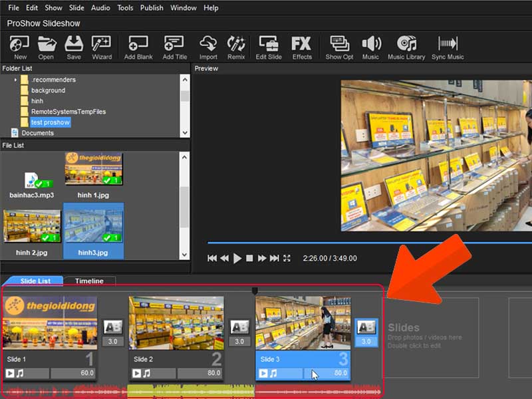532x399 pixels.
Task: Open the Edit Slide window
Action: [268, 47]
